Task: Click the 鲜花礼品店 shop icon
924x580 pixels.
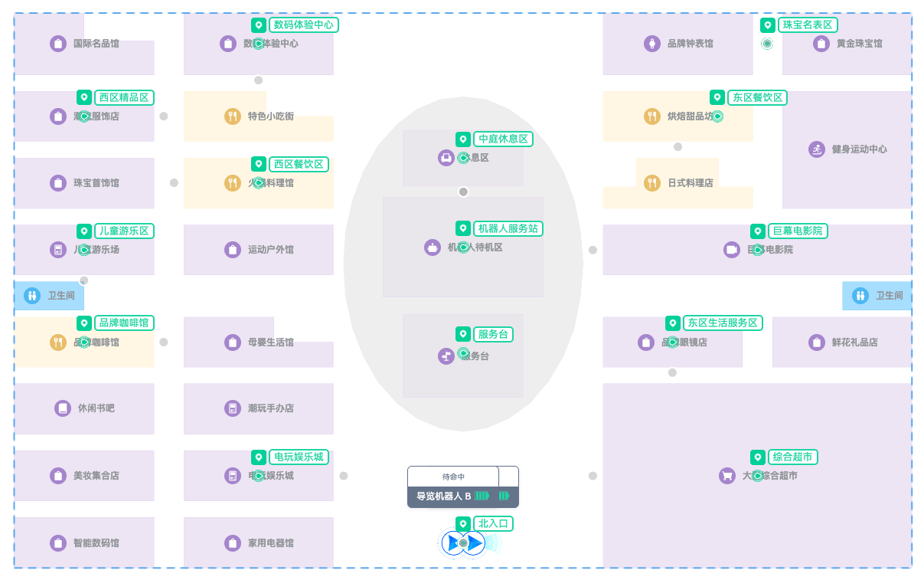Action: pos(817,342)
